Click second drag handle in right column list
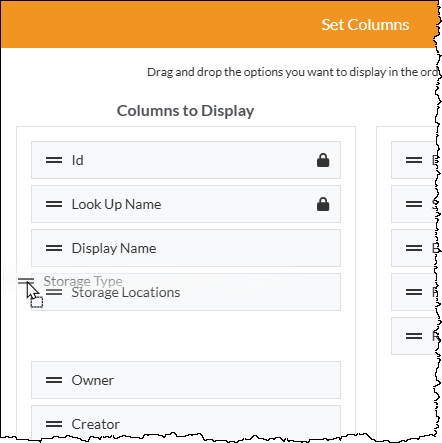Image resolution: width=442 pixels, height=443 pixels. click(x=414, y=204)
